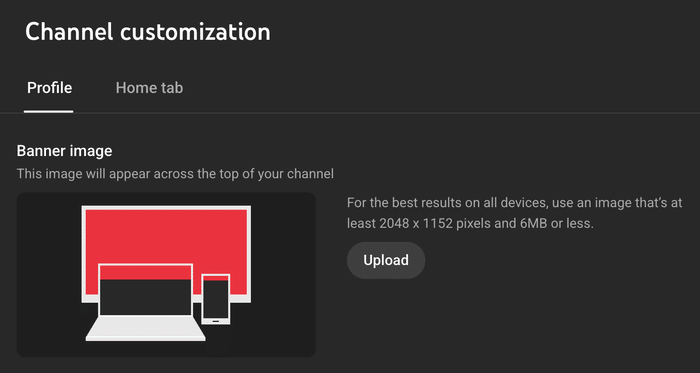Open the Profile tab
Viewport: 700px width, 373px height.
[x=49, y=88]
